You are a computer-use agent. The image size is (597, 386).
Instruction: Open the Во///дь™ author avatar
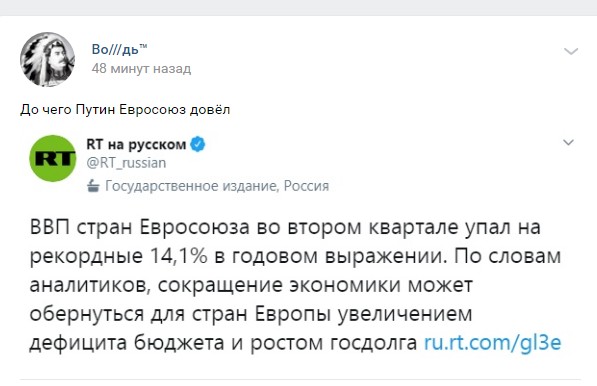(x=47, y=59)
